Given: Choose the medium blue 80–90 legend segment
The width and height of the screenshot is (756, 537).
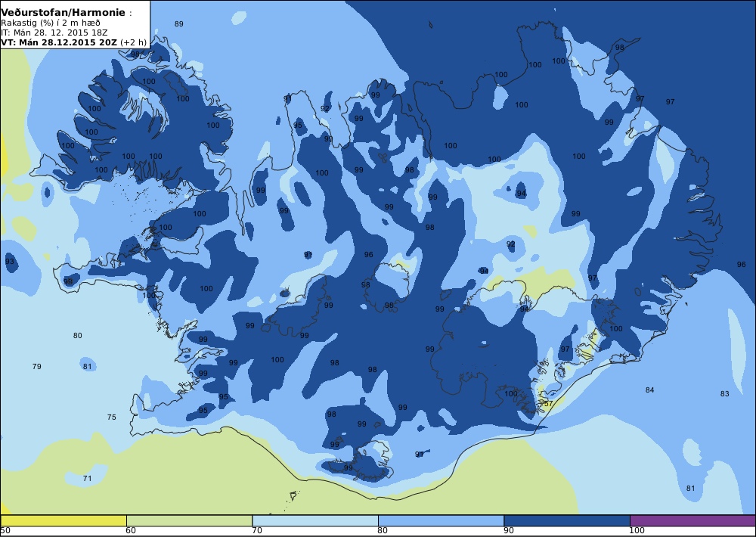Looking at the screenshot, I should [x=441, y=520].
